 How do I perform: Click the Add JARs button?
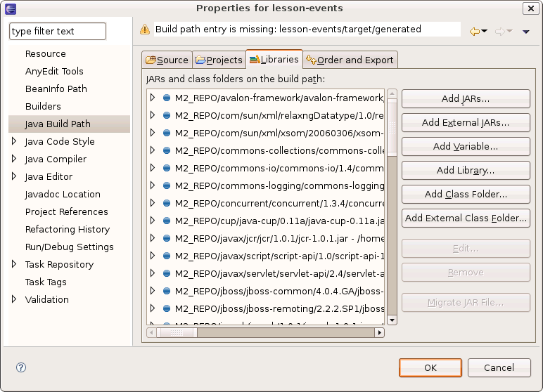point(466,99)
